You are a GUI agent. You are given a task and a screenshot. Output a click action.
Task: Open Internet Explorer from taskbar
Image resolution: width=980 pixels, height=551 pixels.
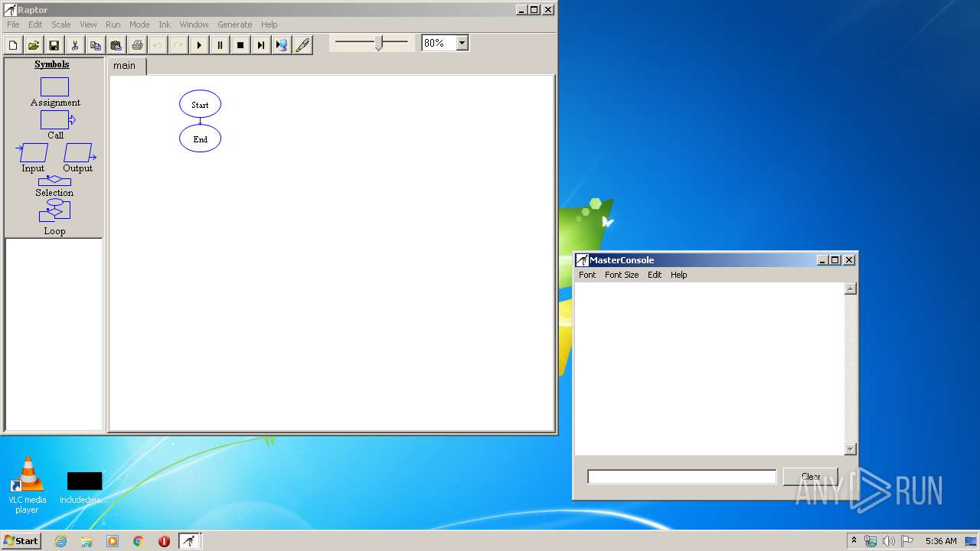tap(61, 541)
